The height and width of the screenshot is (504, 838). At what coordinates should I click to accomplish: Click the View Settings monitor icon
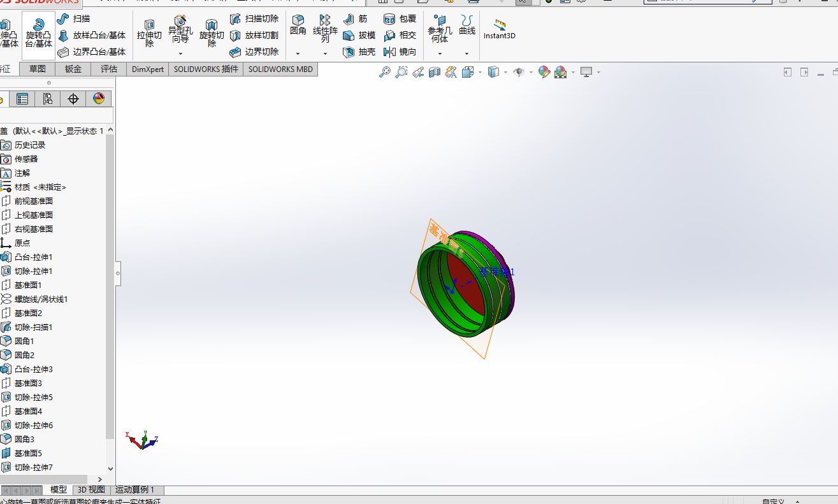(586, 72)
